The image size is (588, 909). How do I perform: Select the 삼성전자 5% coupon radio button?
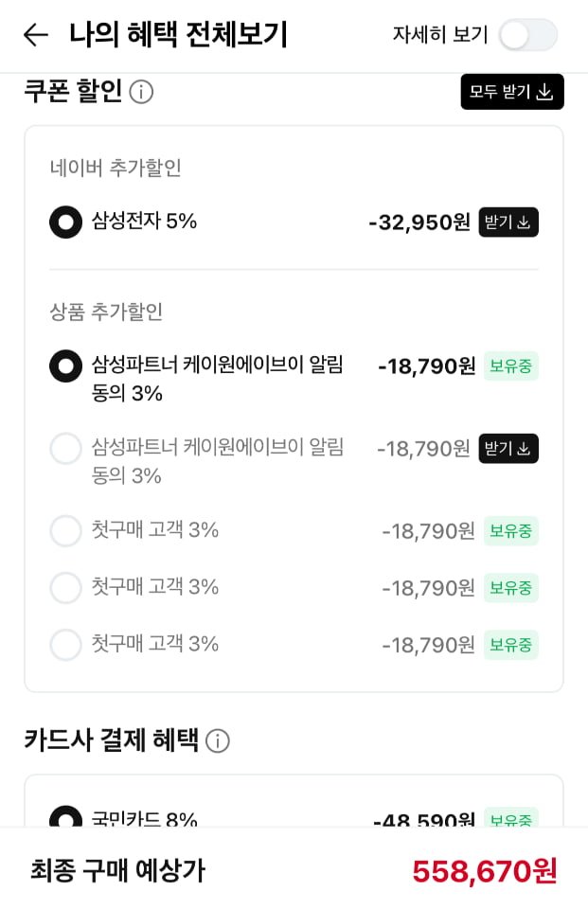pyautogui.click(x=65, y=223)
